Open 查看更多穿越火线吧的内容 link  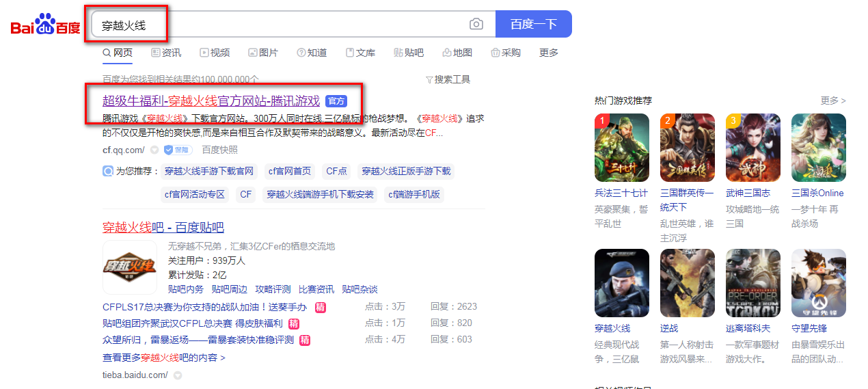(x=164, y=358)
